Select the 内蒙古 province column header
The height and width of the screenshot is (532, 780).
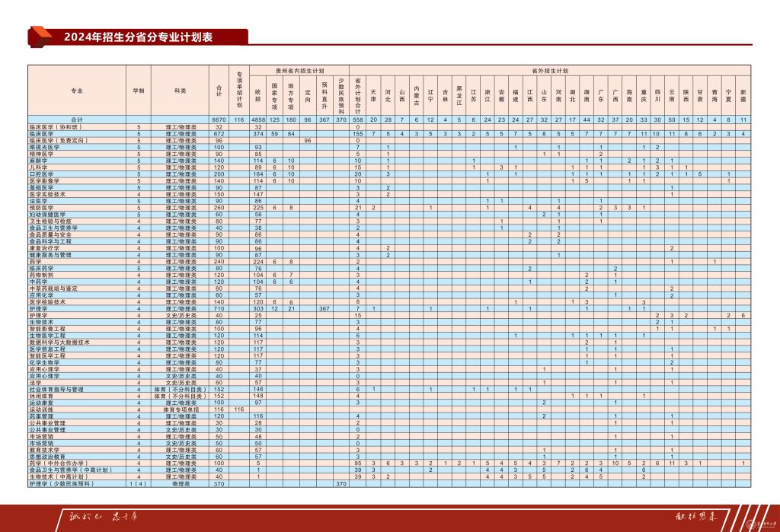[x=417, y=95]
